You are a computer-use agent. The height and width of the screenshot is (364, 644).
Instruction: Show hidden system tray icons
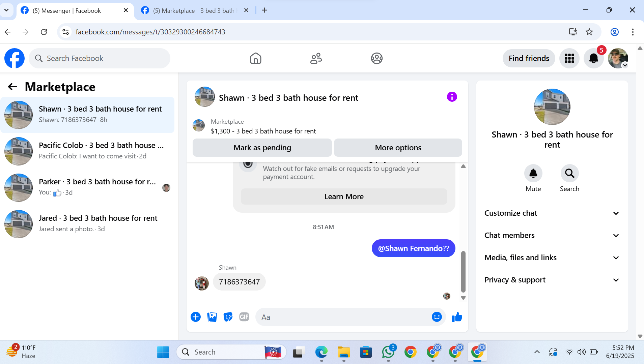pos(537,352)
